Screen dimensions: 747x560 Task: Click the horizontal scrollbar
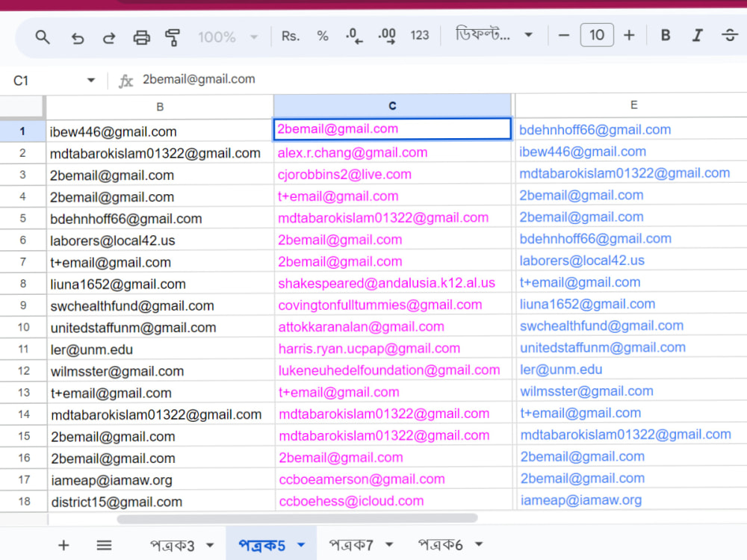(297, 519)
